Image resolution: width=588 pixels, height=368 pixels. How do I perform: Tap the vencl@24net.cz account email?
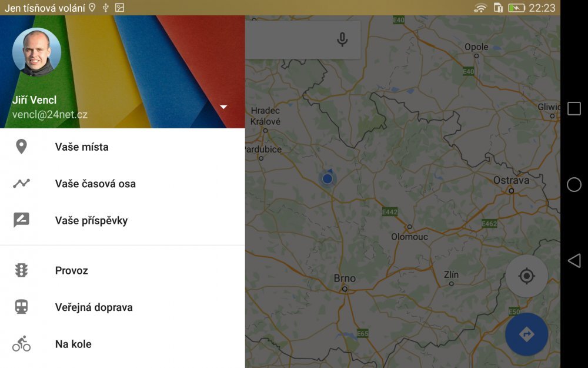point(50,115)
